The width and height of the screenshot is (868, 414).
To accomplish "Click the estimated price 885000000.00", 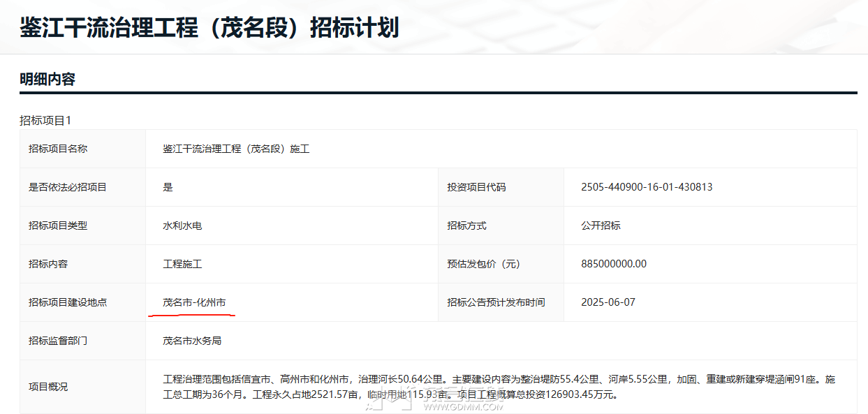I will (614, 264).
